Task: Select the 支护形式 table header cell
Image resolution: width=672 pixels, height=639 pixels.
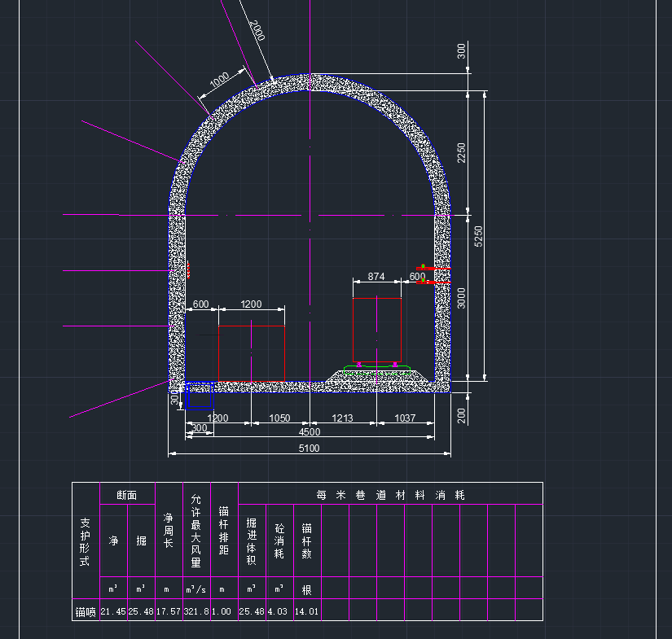Action: tap(86, 543)
